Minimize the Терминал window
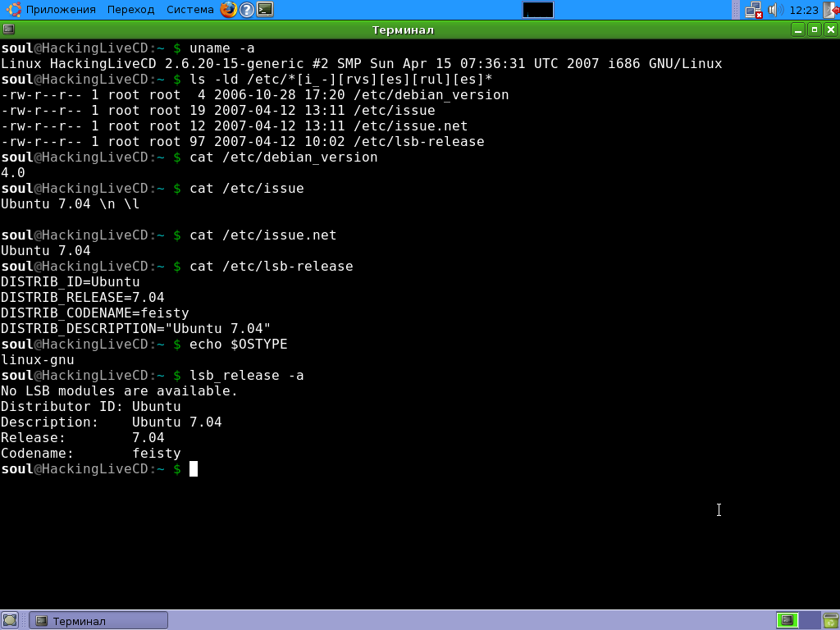 pos(797,30)
